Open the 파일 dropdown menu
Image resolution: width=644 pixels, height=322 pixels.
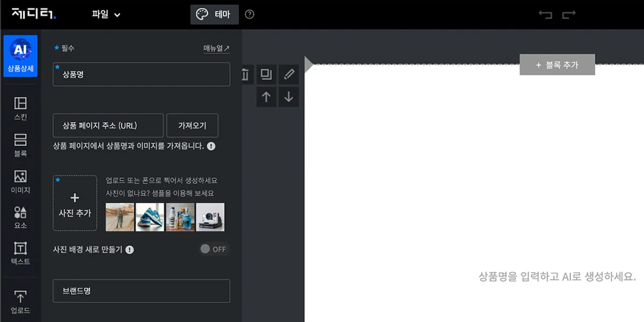click(x=106, y=14)
